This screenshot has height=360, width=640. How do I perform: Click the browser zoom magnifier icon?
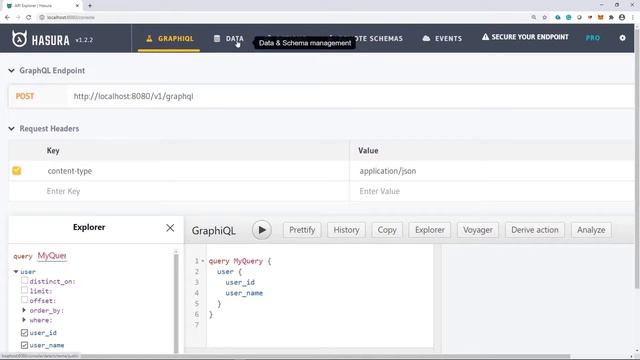tap(534, 18)
